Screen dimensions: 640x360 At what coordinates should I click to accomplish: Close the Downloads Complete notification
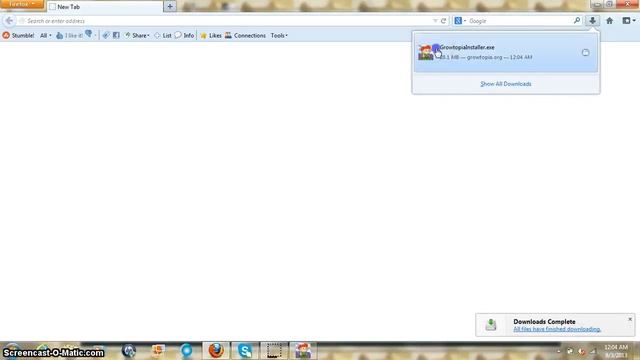coord(630,319)
